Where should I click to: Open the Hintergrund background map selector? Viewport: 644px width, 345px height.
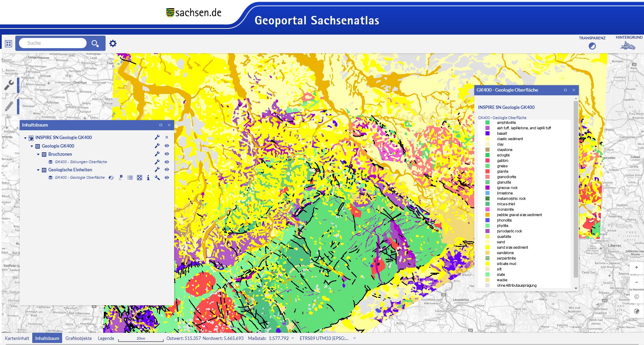(628, 45)
